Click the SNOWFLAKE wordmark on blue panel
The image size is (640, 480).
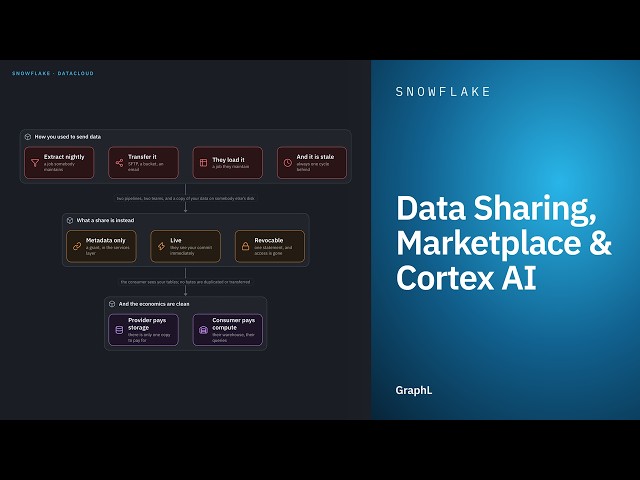443,92
